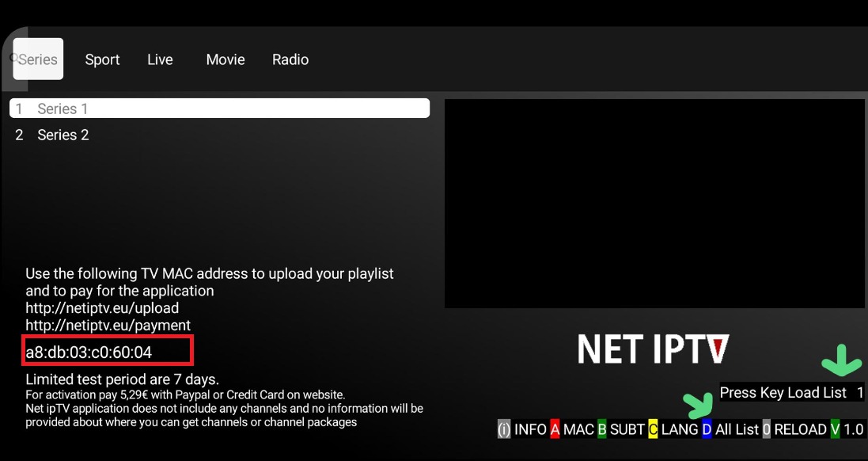868x461 pixels.
Task: Select the Radio tab
Action: click(x=290, y=59)
